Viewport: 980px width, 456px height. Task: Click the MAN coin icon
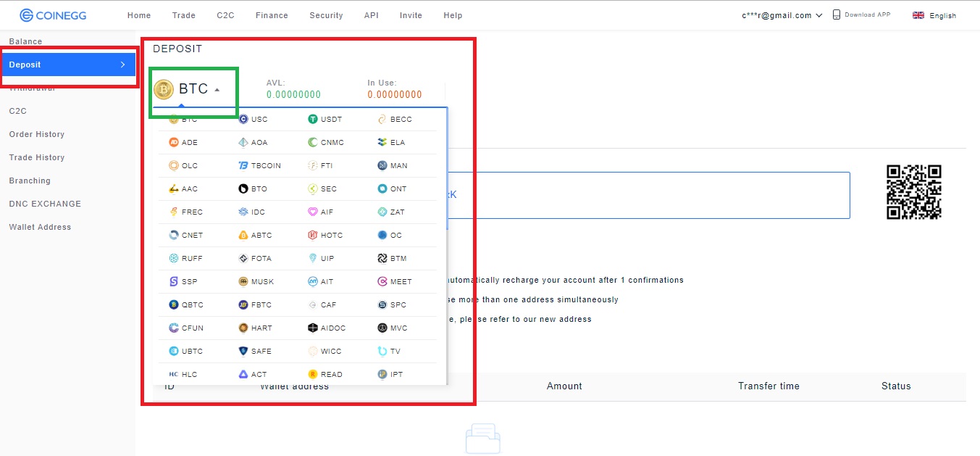click(382, 165)
